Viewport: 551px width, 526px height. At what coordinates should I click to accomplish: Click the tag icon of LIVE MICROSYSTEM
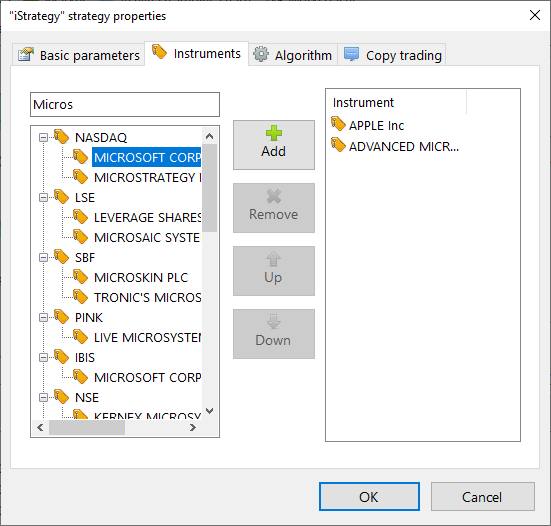click(80, 337)
